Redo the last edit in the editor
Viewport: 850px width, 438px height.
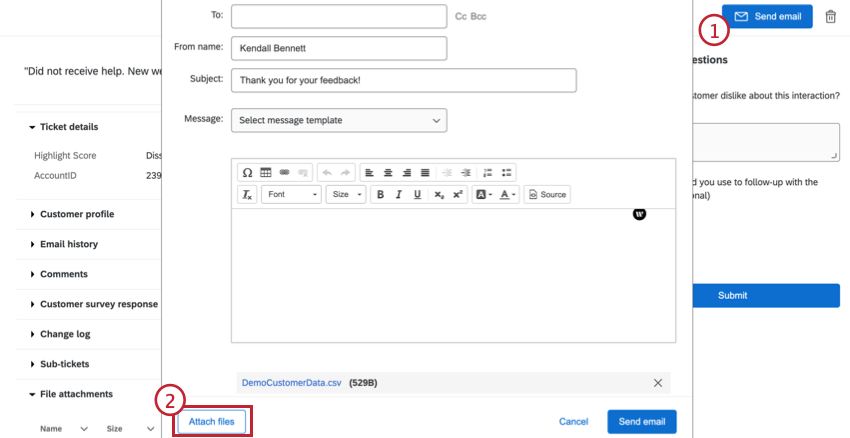point(345,173)
